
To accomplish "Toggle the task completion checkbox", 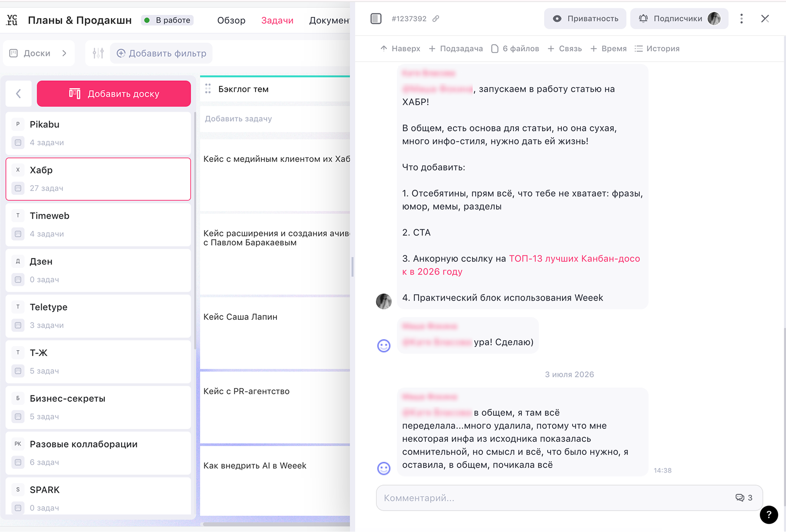I will coord(376,19).
